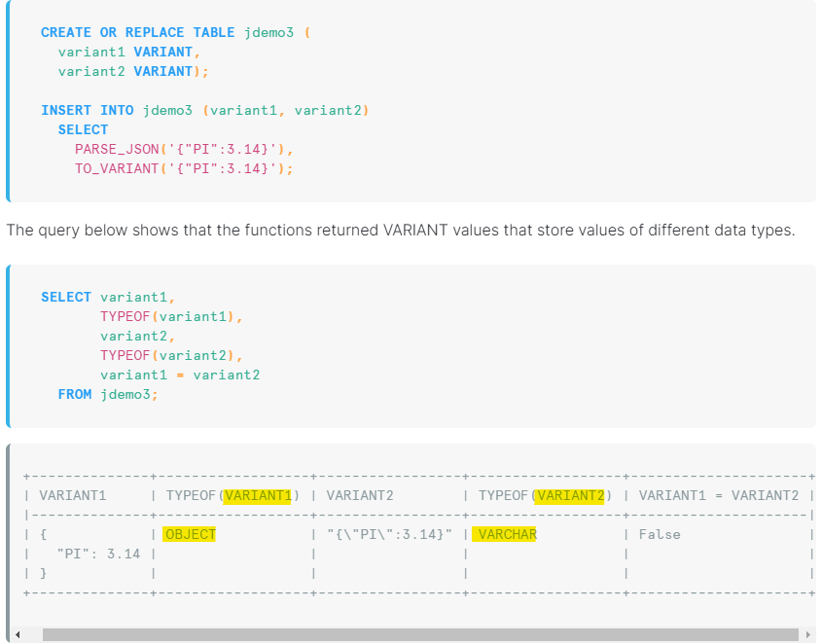Click the FROM keyword in the query
The width and height of the screenshot is (822, 644).
point(75,394)
